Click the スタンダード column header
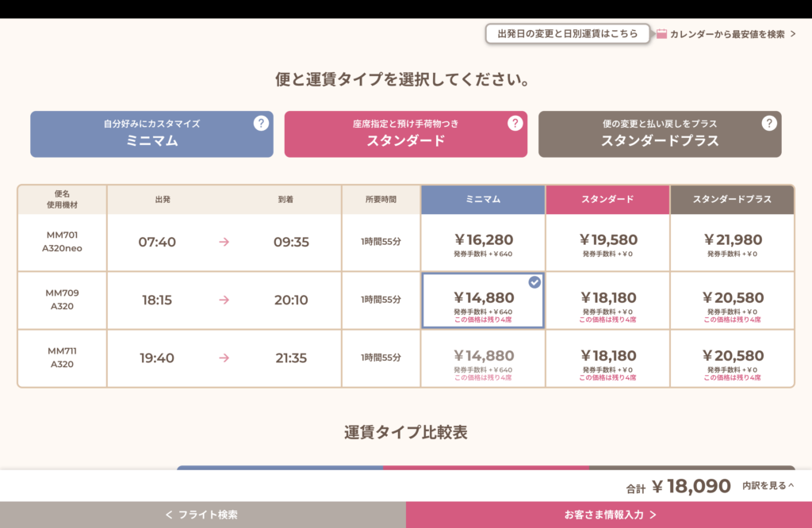Screen dimensions: 812x528 (x=607, y=200)
